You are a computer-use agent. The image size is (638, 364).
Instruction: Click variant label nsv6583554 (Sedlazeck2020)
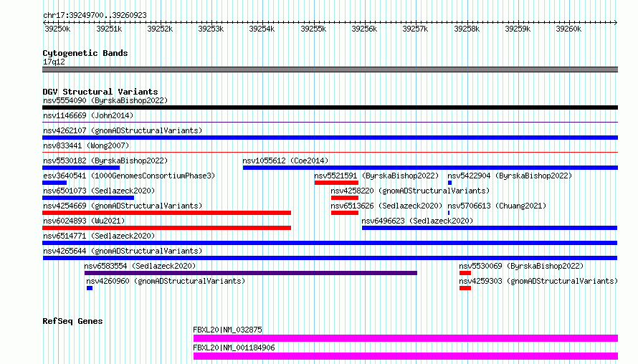pyautogui.click(x=140, y=266)
